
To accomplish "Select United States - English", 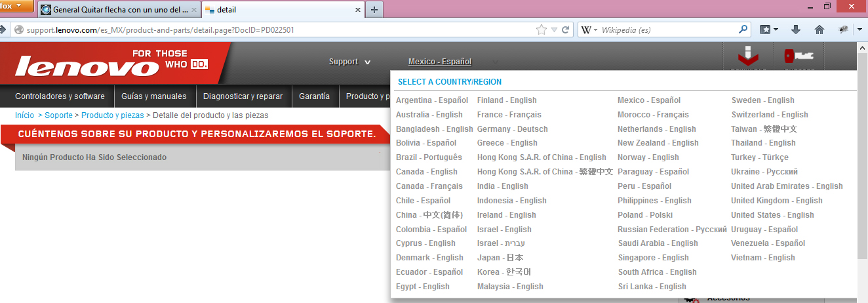I will 772,215.
